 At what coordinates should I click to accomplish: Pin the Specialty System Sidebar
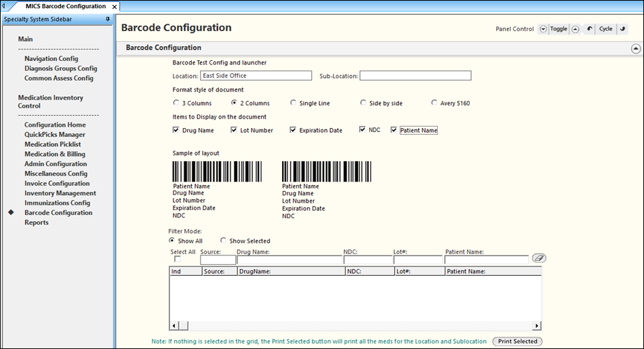pos(108,19)
